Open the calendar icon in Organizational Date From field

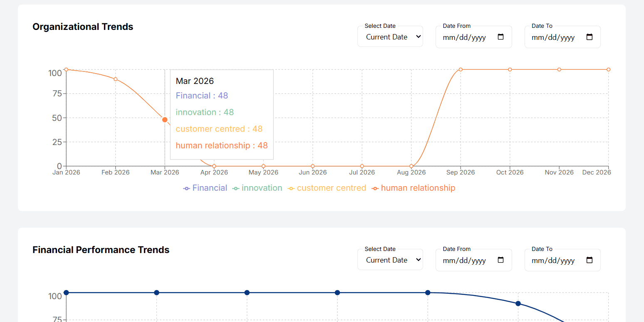[500, 37]
